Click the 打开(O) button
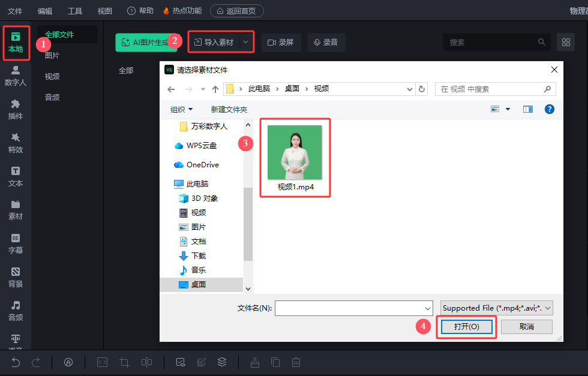The height and width of the screenshot is (376, 588). 466,327
